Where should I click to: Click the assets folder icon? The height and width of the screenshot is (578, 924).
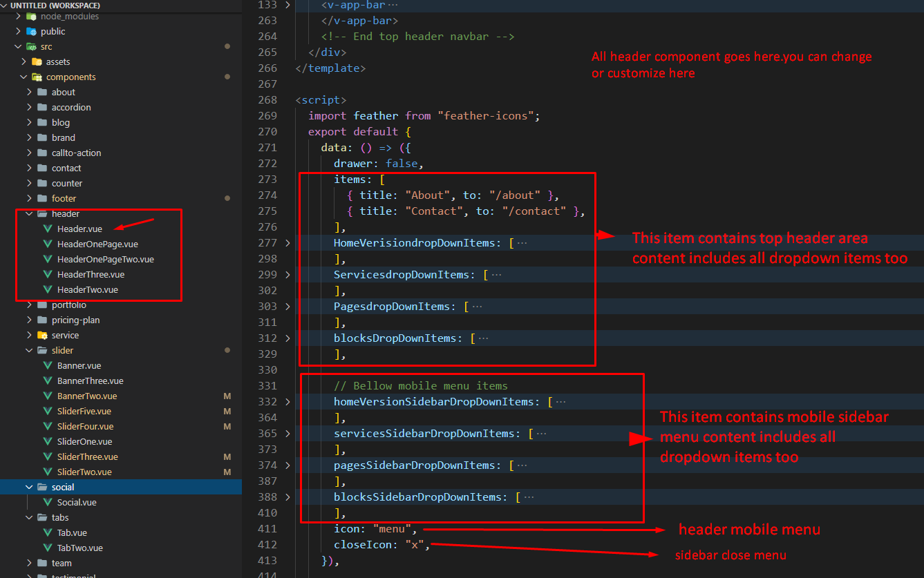(x=37, y=61)
